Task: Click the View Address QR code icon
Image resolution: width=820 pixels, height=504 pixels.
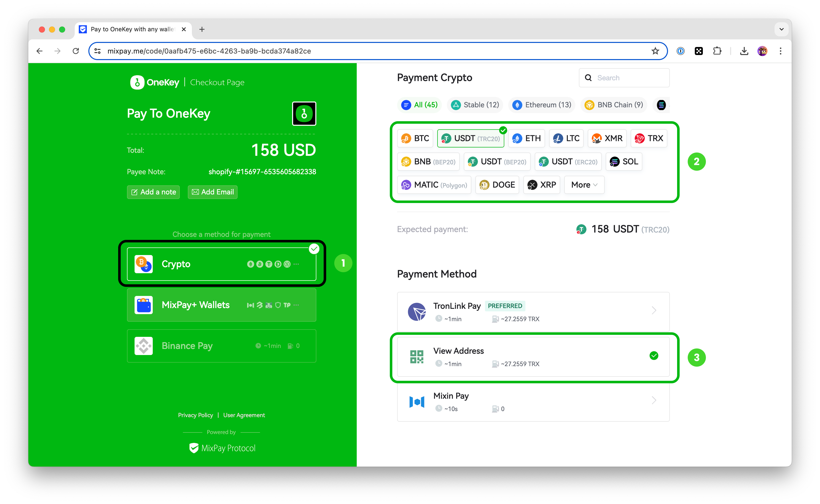Action: (x=417, y=357)
